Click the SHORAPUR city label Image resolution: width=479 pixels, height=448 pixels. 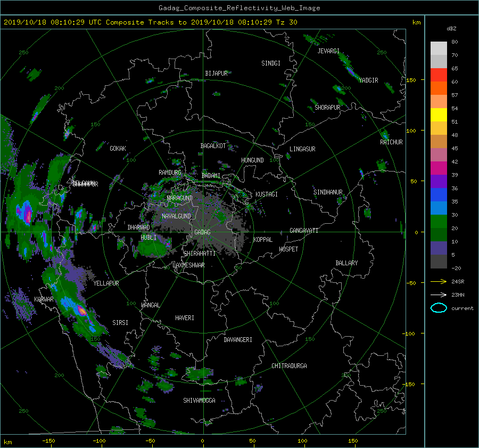click(x=327, y=108)
